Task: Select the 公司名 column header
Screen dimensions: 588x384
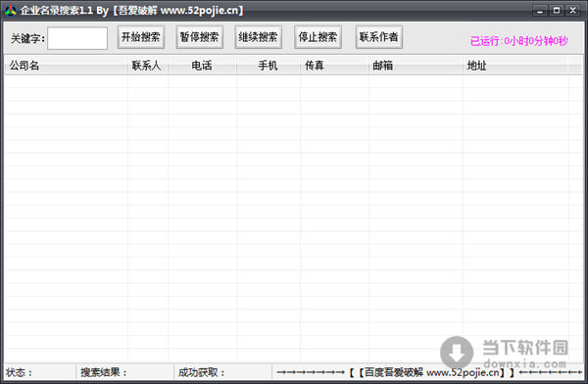Action: click(x=66, y=66)
